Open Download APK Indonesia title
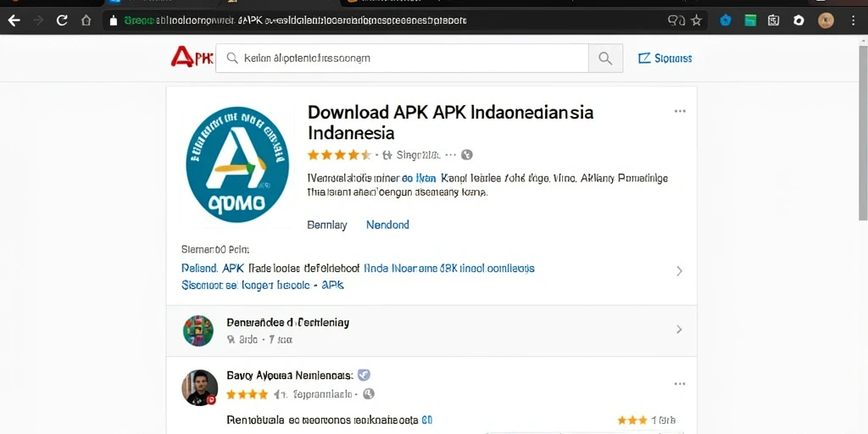Image resolution: width=868 pixels, height=434 pixels. [x=450, y=122]
